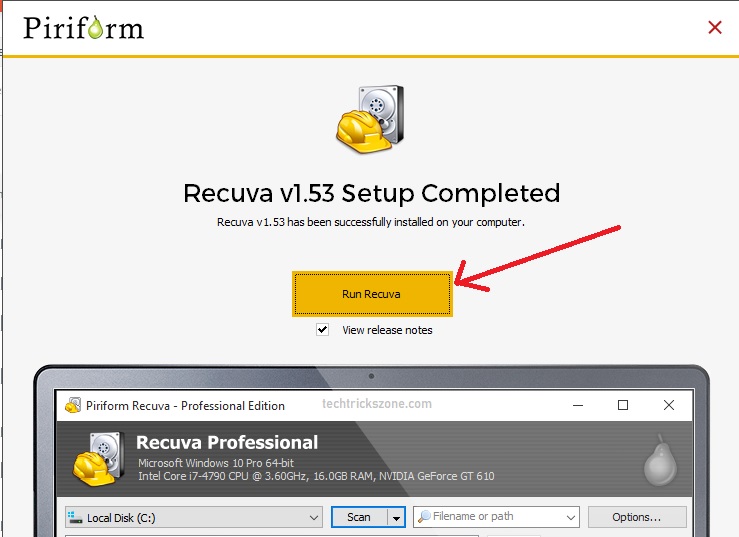The image size is (739, 537).
Task: Open the Filename or path dropdown arrow
Action: pos(571,518)
